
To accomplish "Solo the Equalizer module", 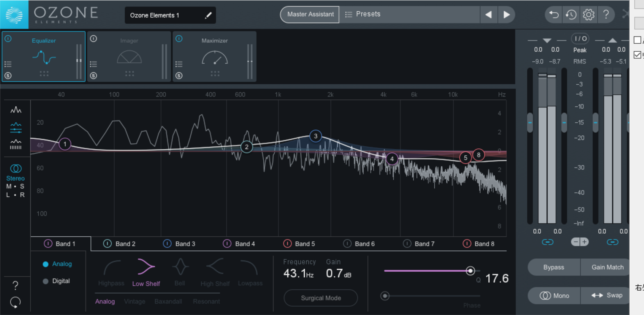I will click(8, 76).
